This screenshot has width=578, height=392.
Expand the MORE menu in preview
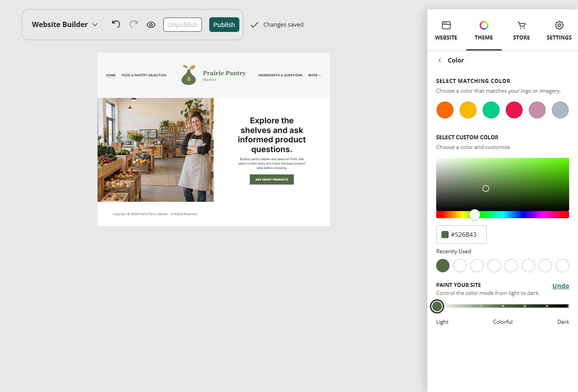coord(315,75)
